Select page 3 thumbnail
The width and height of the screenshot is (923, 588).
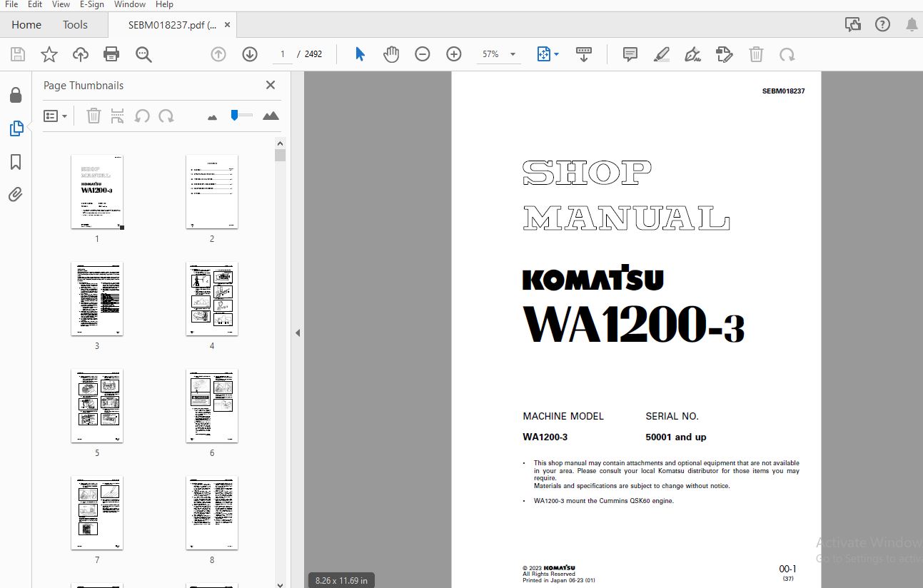(x=97, y=298)
